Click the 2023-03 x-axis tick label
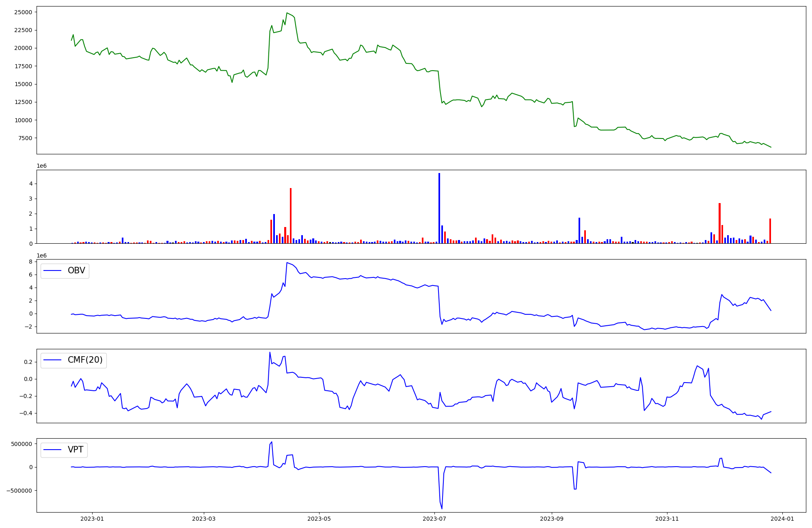This screenshot has height=528, width=812. coord(204,519)
